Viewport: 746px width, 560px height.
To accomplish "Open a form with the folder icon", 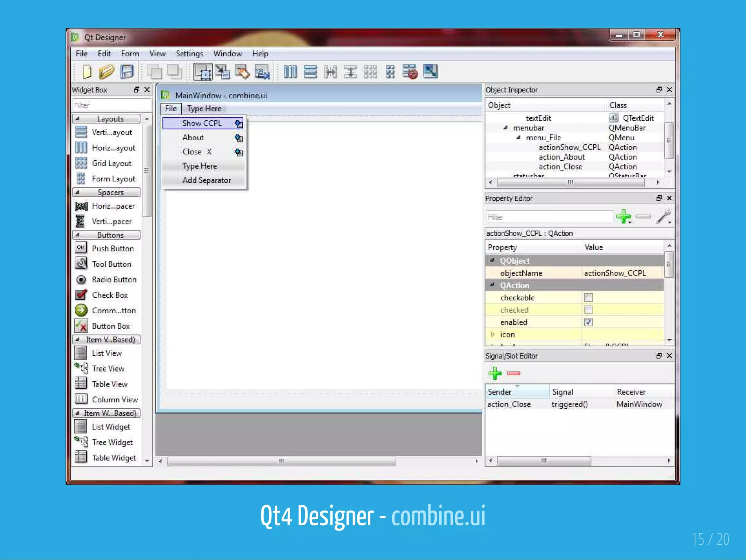I will pyautogui.click(x=106, y=72).
